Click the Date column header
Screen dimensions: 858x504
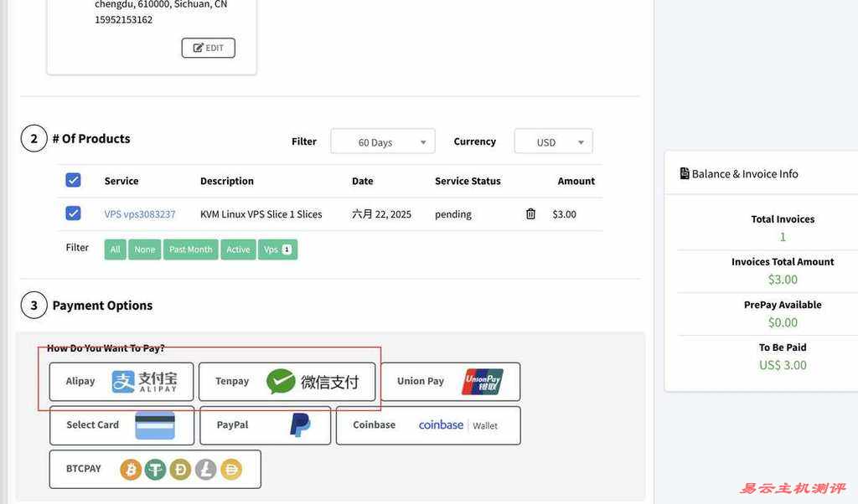click(362, 181)
